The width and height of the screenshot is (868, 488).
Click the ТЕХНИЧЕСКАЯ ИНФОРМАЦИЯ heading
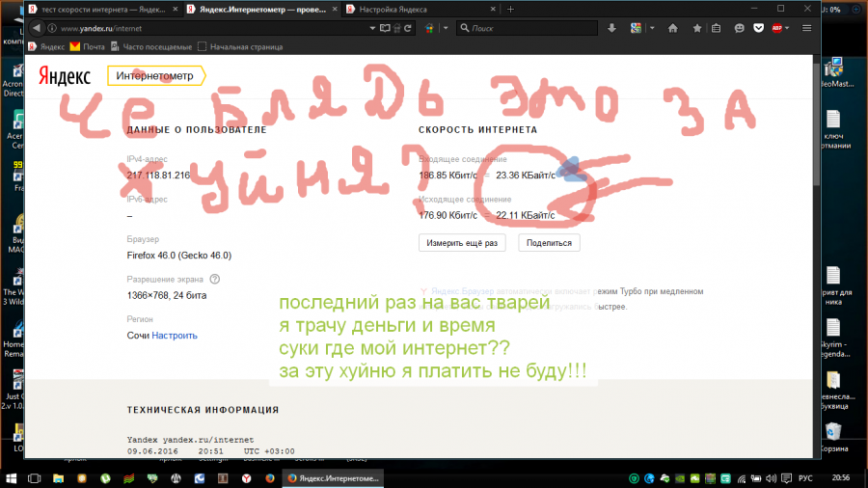tap(203, 410)
